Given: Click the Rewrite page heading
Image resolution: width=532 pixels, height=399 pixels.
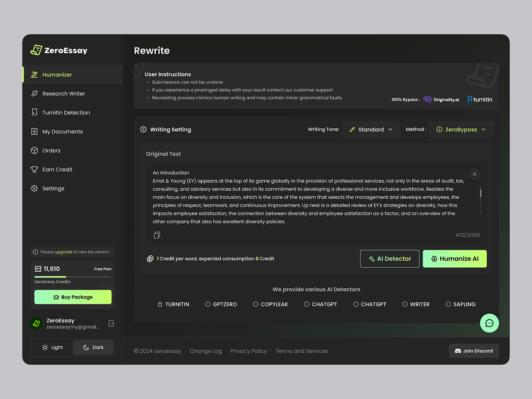Looking at the screenshot, I should coord(152,51).
